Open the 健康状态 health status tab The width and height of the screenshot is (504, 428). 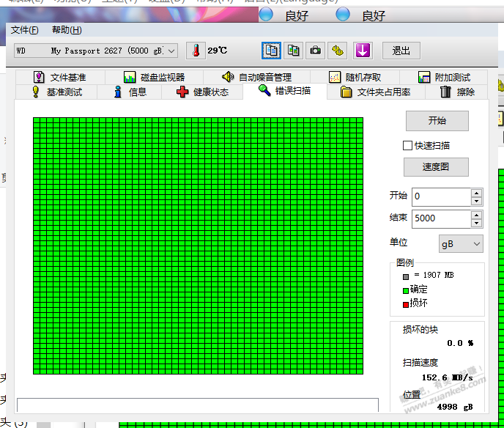coord(203,92)
